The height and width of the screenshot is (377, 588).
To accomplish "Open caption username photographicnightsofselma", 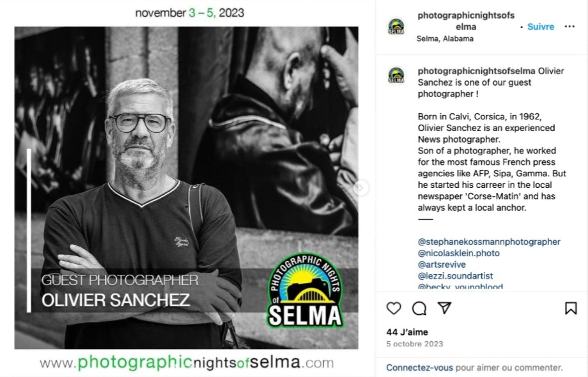I will tap(476, 71).
